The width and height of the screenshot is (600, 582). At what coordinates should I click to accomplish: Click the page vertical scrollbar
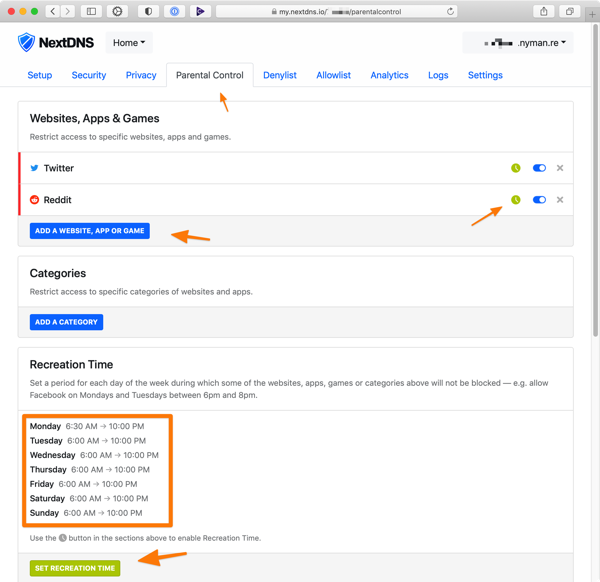click(x=595, y=180)
